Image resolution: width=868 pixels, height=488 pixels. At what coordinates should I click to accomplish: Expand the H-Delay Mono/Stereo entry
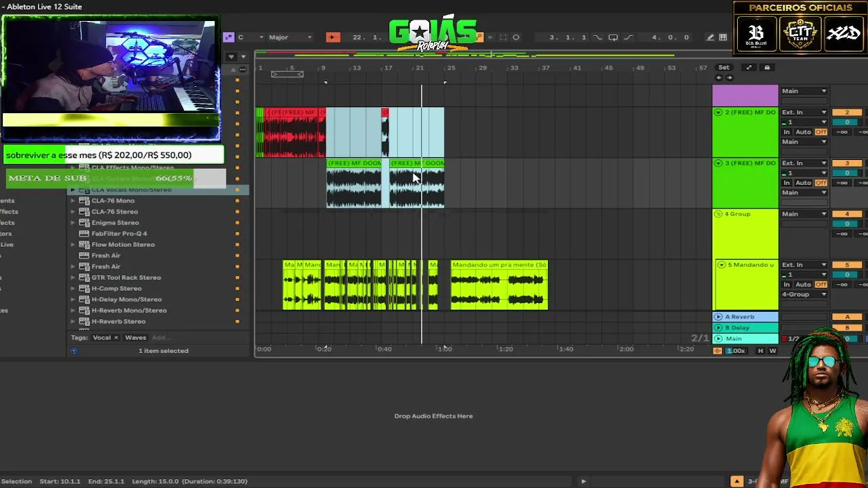coord(73,300)
